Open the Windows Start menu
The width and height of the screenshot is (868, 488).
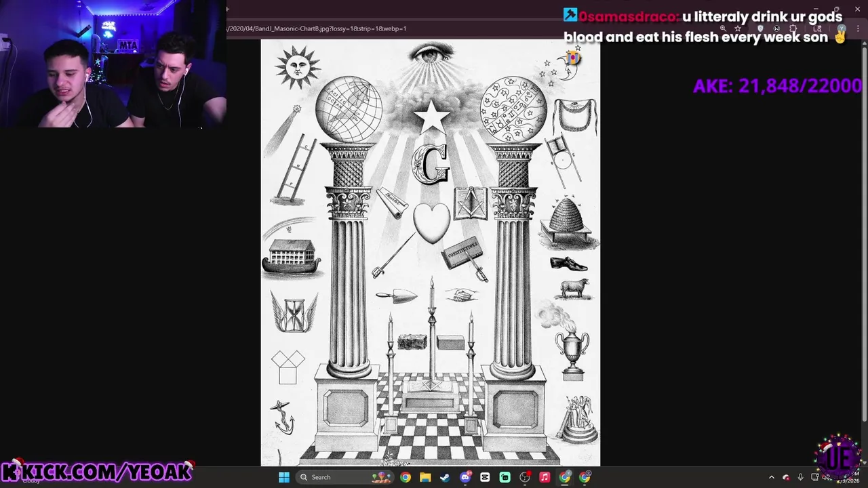click(284, 477)
